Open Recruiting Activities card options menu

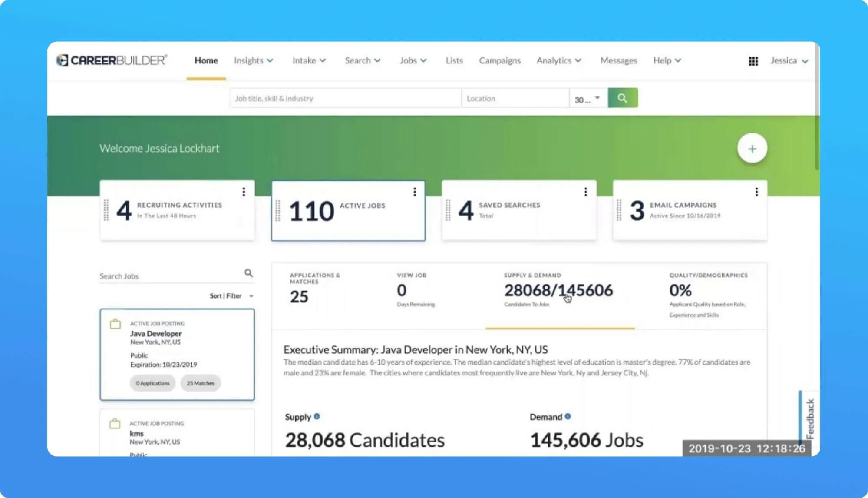coord(244,192)
